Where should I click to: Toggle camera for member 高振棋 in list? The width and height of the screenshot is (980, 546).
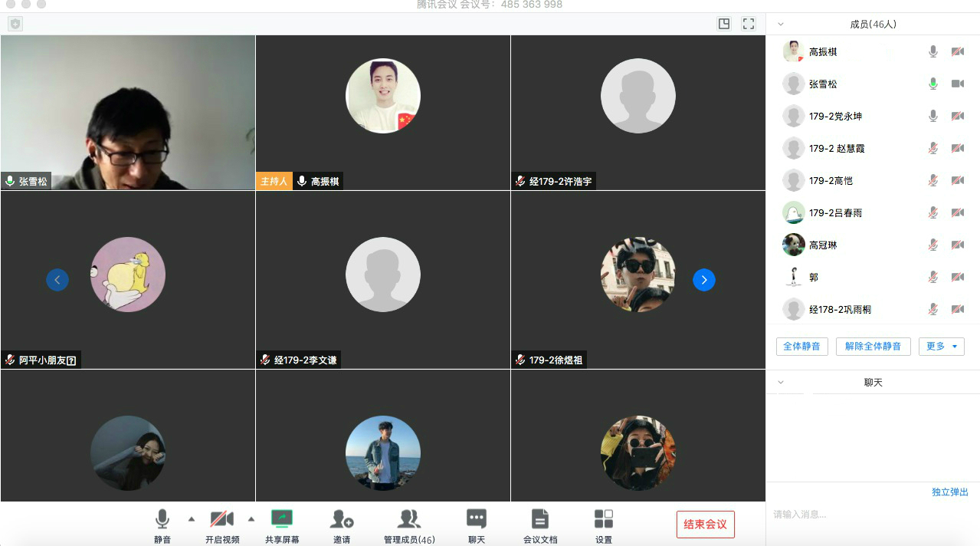click(x=958, y=51)
